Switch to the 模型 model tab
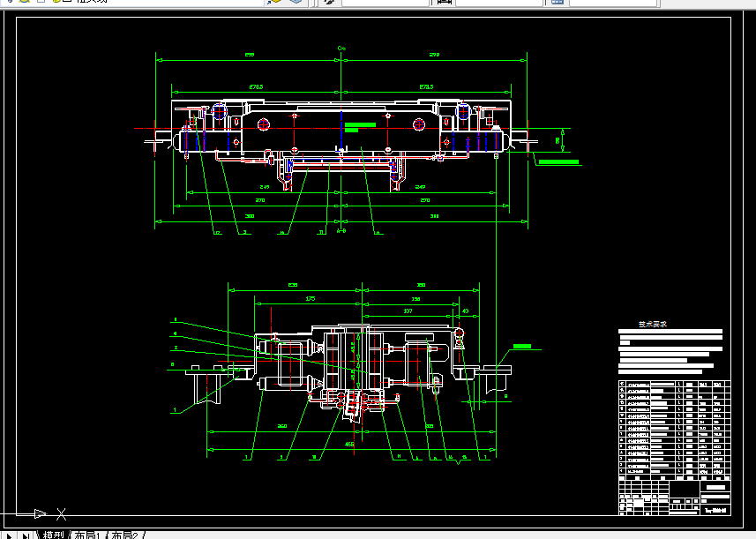The image size is (756, 539). (53, 535)
